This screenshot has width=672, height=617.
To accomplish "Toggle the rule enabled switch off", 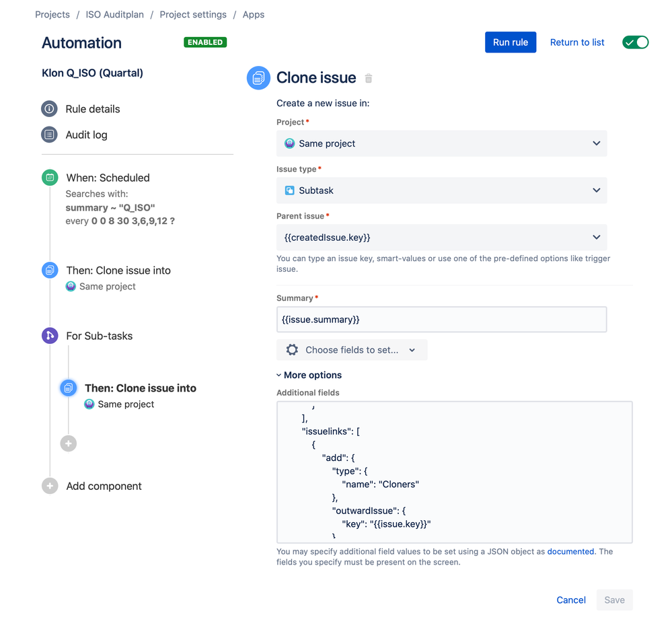I will tap(636, 42).
